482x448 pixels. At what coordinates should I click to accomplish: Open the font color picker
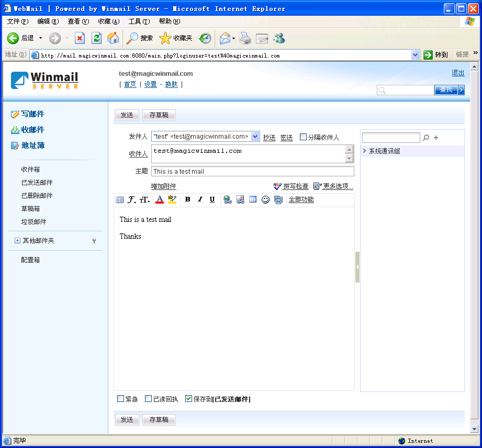point(160,199)
